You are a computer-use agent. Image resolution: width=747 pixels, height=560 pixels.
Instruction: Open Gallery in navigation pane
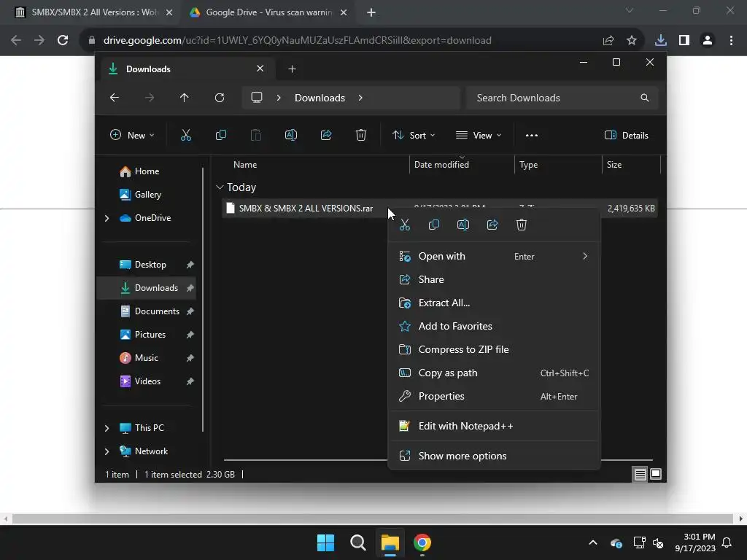[147, 195]
